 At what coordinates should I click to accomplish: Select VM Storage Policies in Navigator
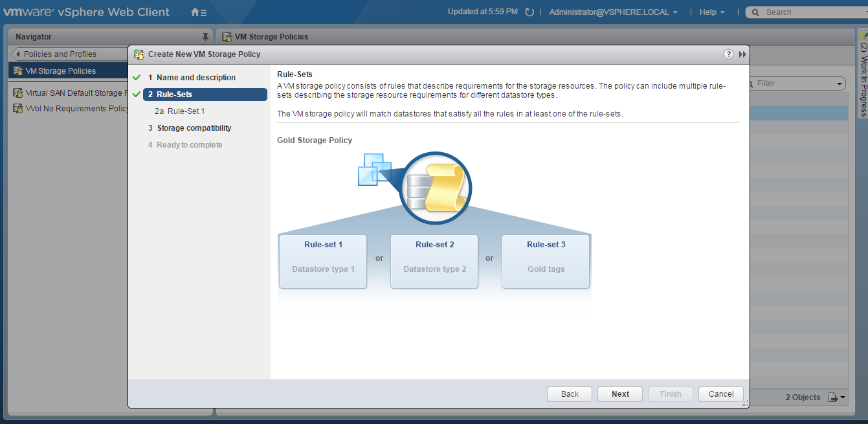[68, 71]
